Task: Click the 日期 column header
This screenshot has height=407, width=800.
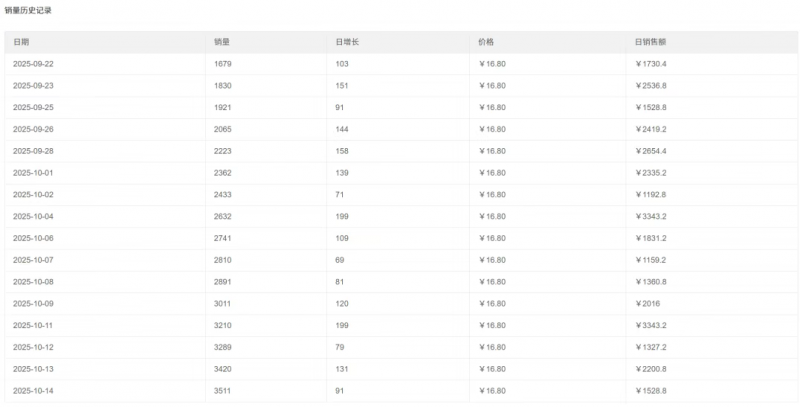Action: [21, 41]
